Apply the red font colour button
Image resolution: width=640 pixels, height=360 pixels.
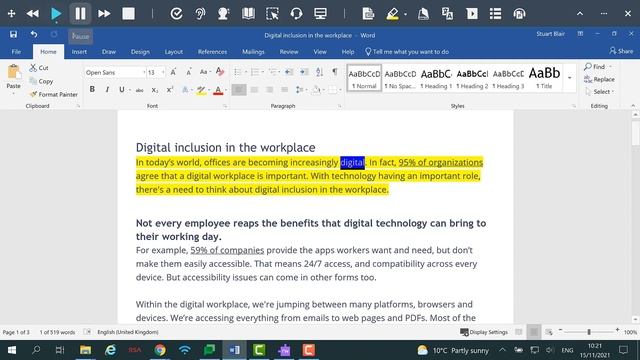click(218, 90)
